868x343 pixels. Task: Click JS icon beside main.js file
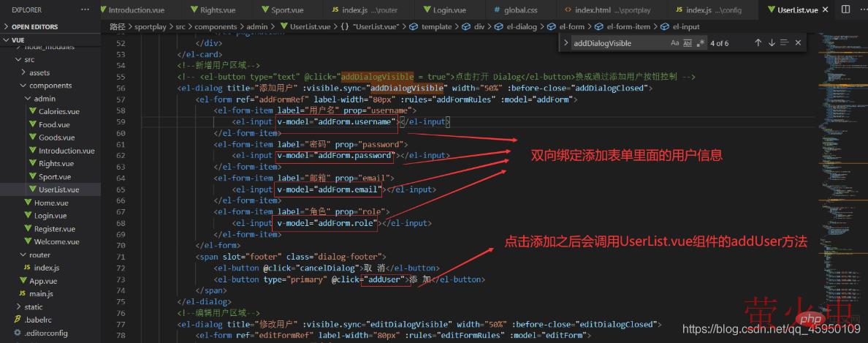pyautogui.click(x=22, y=293)
